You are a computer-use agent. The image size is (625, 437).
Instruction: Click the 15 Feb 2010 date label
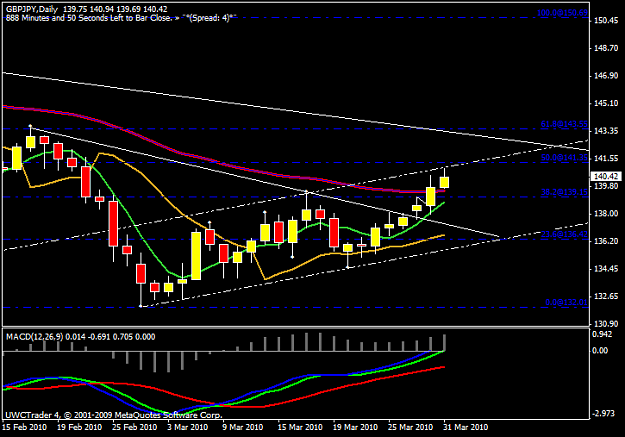pyautogui.click(x=24, y=427)
